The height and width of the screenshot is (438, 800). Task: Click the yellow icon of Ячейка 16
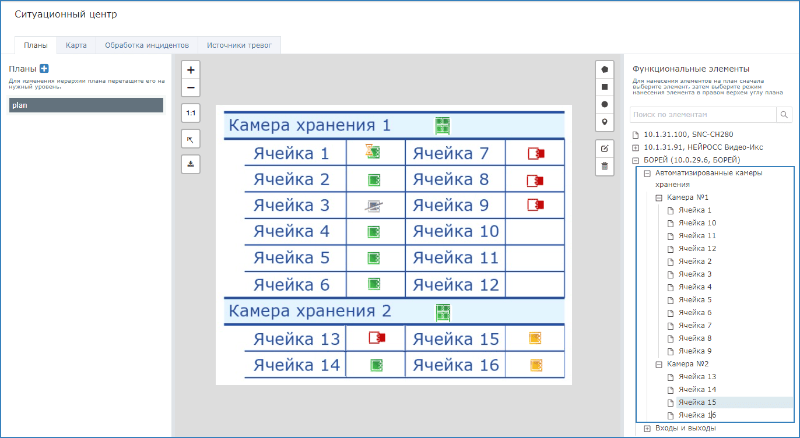coord(536,365)
